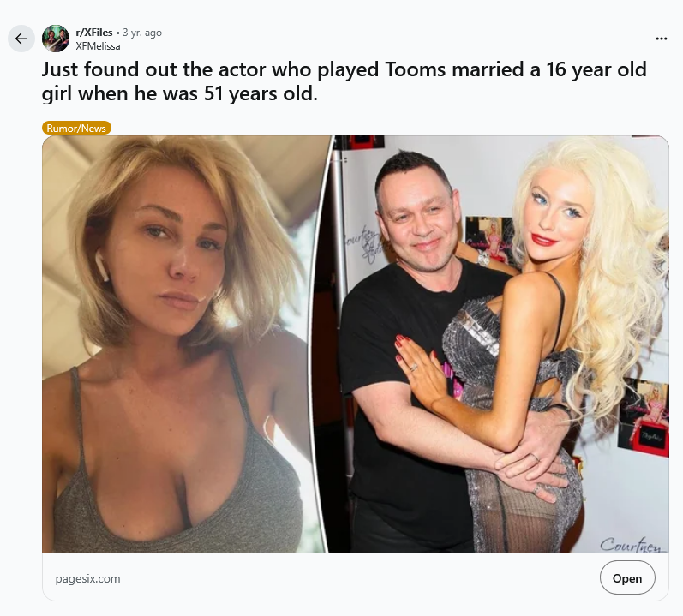Viewport: 683px width, 616px height.
Task: Click the white AirPod in the selfie
Action: (101, 265)
